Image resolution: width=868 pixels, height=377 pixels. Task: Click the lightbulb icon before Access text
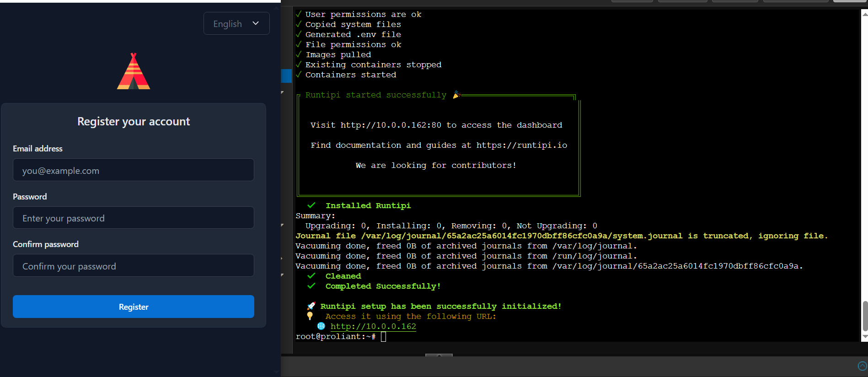pyautogui.click(x=310, y=316)
